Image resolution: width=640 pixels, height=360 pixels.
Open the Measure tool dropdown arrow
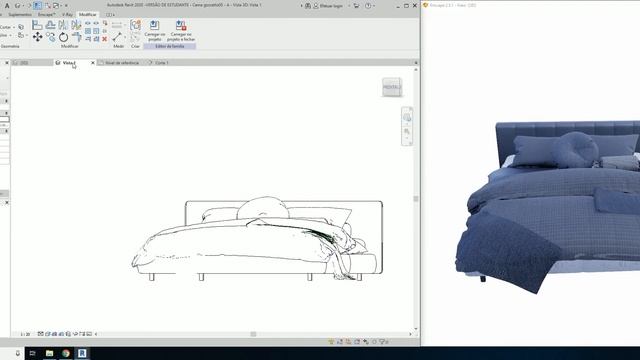(x=125, y=37)
